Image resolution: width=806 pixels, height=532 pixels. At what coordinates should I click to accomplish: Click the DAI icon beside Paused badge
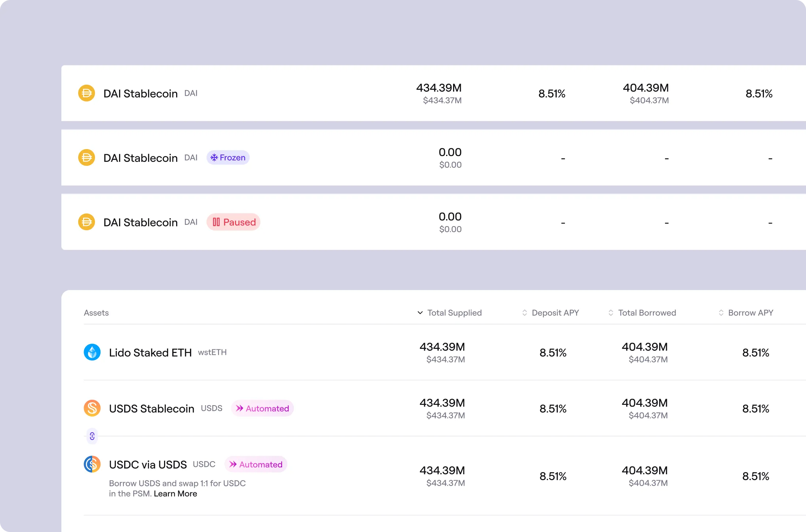point(87,222)
